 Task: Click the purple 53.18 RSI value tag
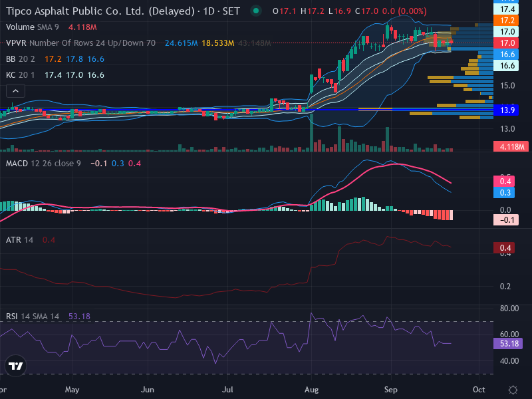point(508,344)
